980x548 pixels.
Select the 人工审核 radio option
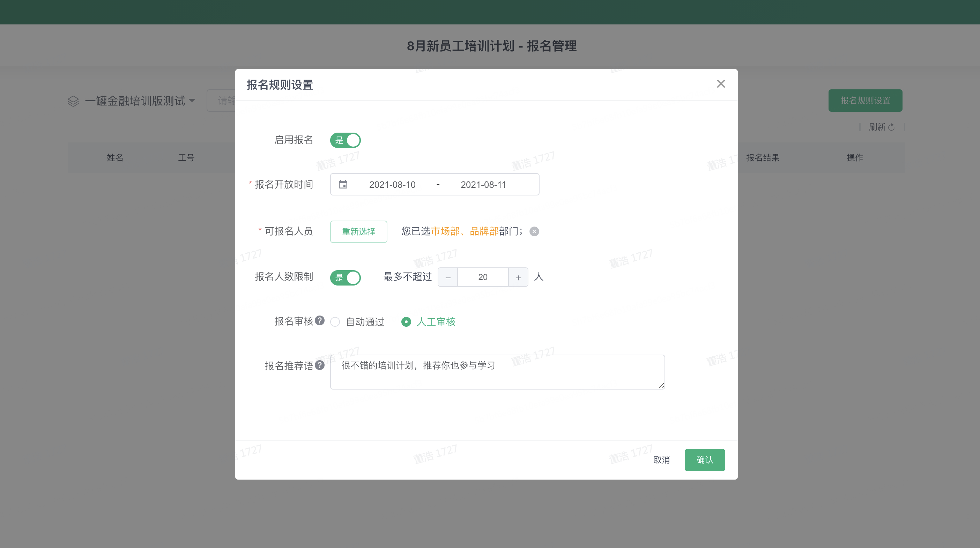pos(428,322)
